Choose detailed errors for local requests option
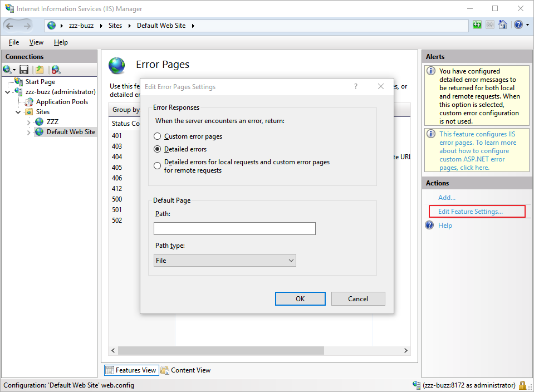The height and width of the screenshot is (392, 534). pos(158,166)
